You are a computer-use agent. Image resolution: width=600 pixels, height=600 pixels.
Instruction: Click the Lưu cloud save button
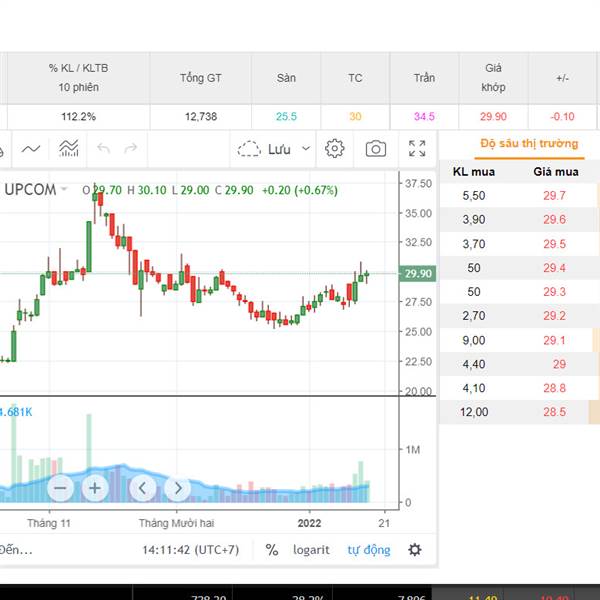click(264, 149)
